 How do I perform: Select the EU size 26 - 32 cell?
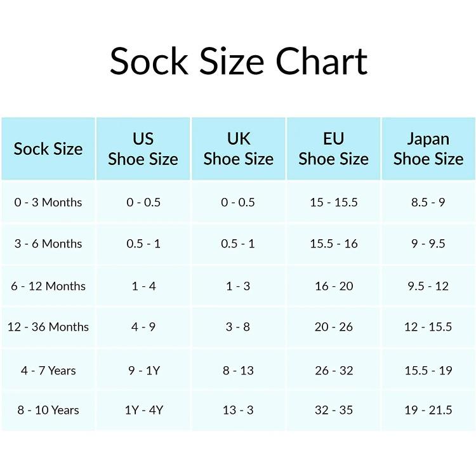pos(334,370)
